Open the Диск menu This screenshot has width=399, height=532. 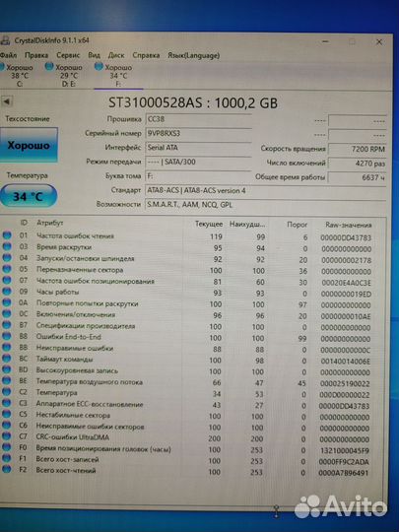(116, 55)
